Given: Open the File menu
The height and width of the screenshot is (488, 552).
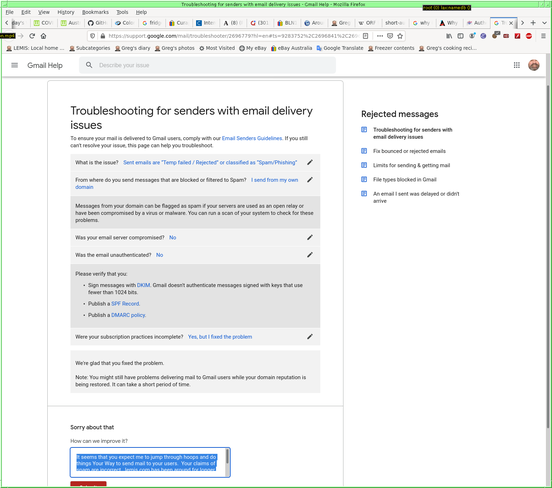Looking at the screenshot, I should click(x=10, y=12).
